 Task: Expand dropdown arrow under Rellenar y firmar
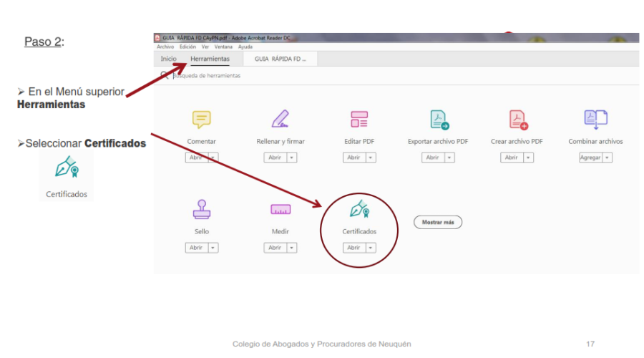(x=292, y=158)
